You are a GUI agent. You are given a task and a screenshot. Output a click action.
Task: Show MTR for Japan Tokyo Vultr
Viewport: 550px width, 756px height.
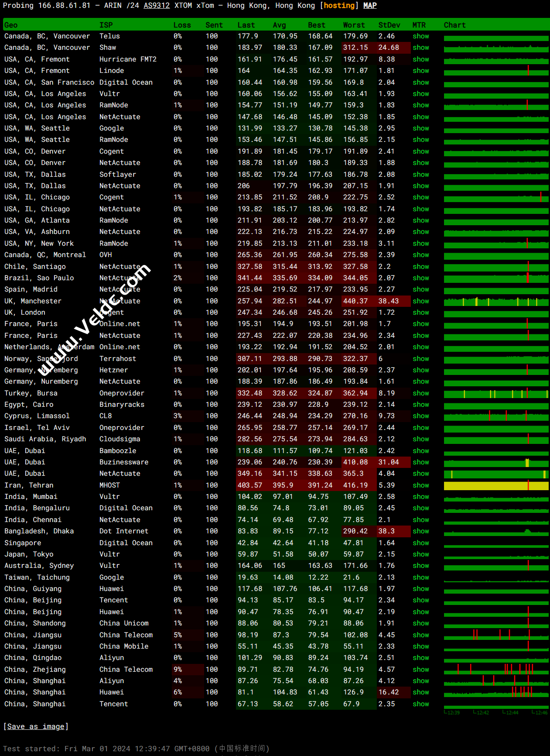click(x=421, y=554)
